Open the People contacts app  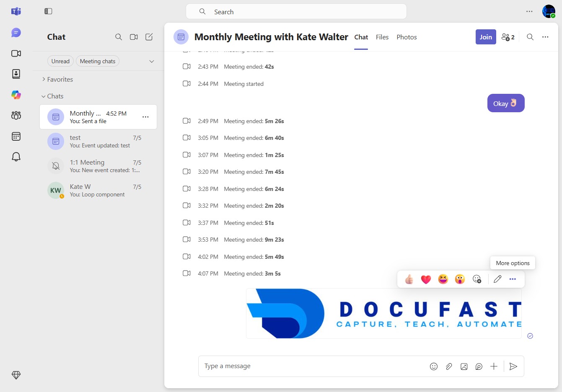16,74
